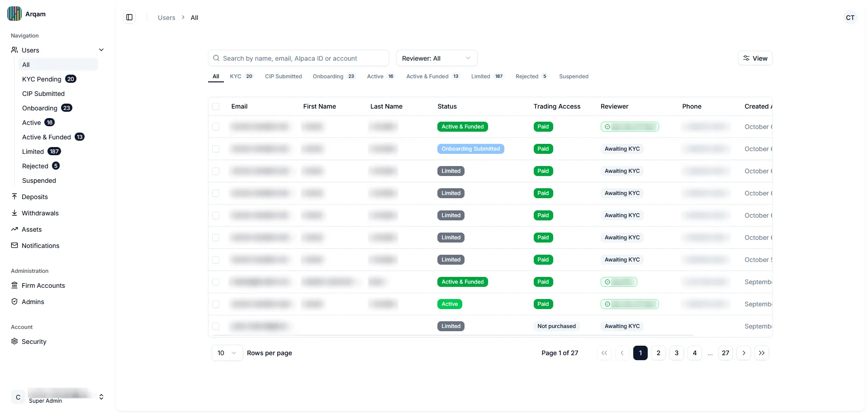
Task: Check the Onboarding Submitted row checkbox
Action: click(216, 149)
